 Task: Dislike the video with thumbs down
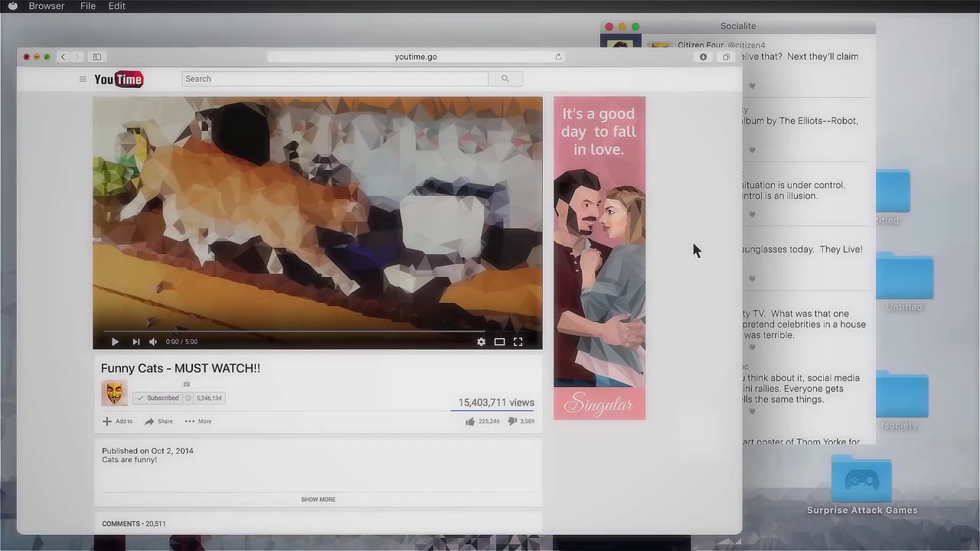click(x=512, y=421)
